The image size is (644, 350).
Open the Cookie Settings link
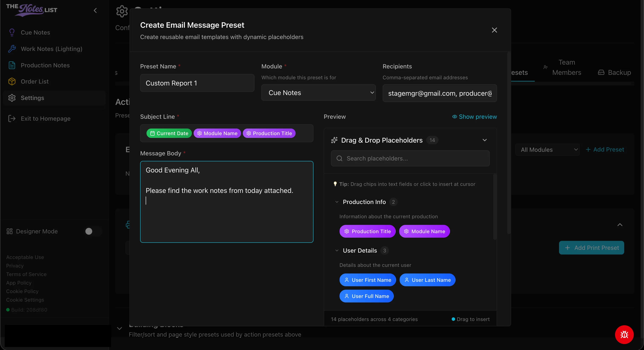pos(25,300)
